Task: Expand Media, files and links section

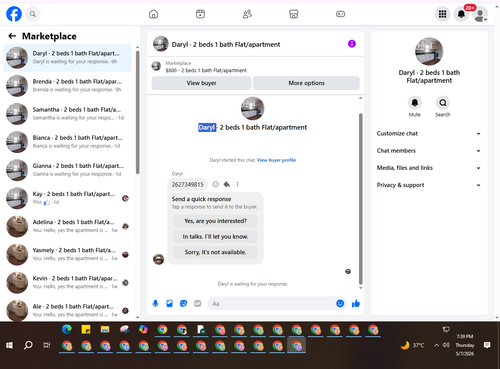Action: [429, 168]
